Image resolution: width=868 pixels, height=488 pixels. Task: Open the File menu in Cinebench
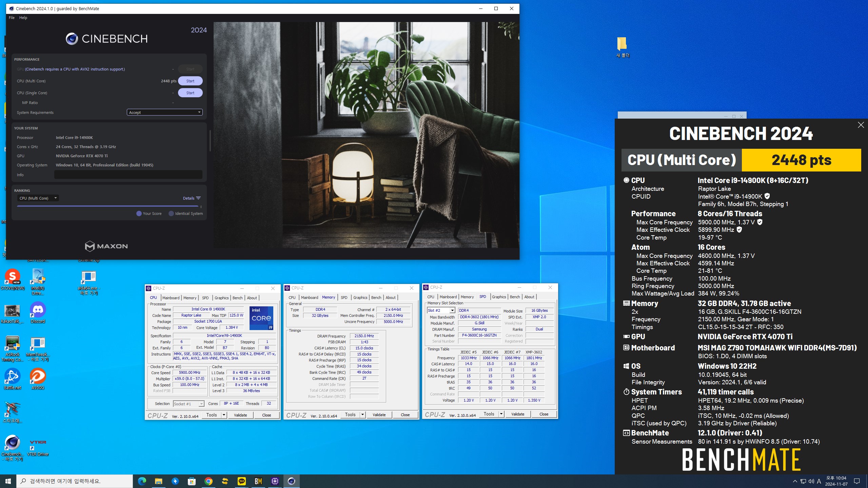[12, 18]
